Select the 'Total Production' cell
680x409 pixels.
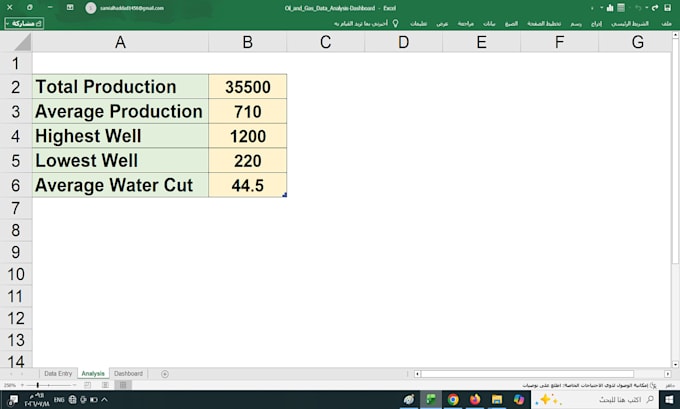pos(121,87)
